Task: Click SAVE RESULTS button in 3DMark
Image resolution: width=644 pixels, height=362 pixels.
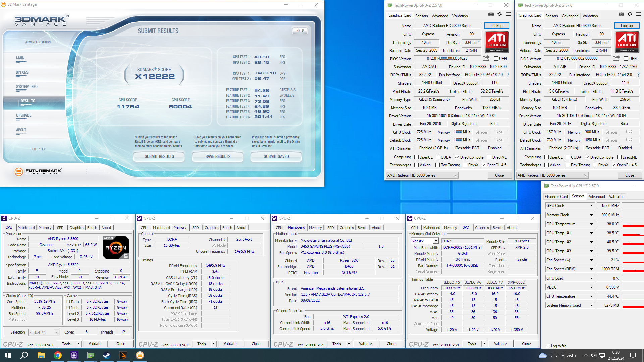Action: click(x=218, y=157)
